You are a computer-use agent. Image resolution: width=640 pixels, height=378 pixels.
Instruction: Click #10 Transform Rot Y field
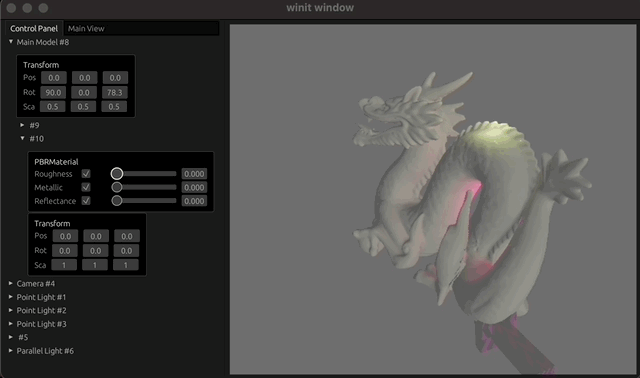[x=95, y=251]
